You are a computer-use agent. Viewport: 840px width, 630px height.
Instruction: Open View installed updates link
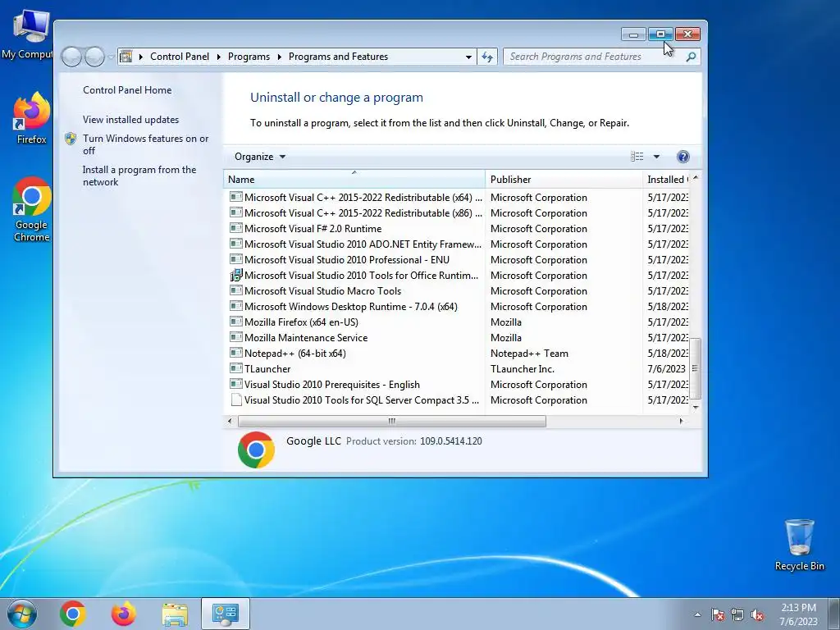click(130, 120)
